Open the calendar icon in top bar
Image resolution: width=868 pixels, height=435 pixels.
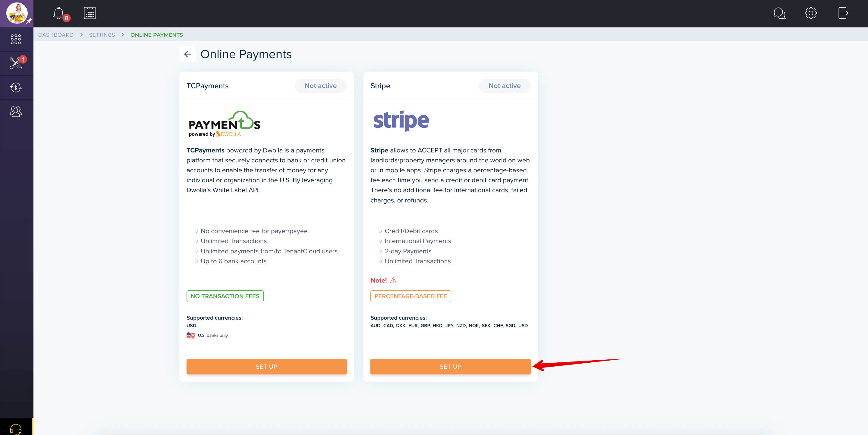[90, 14]
